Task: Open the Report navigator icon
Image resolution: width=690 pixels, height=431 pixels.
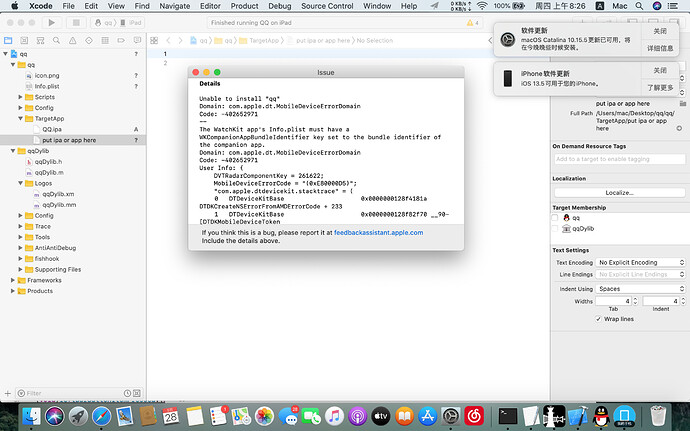Action: (137, 41)
